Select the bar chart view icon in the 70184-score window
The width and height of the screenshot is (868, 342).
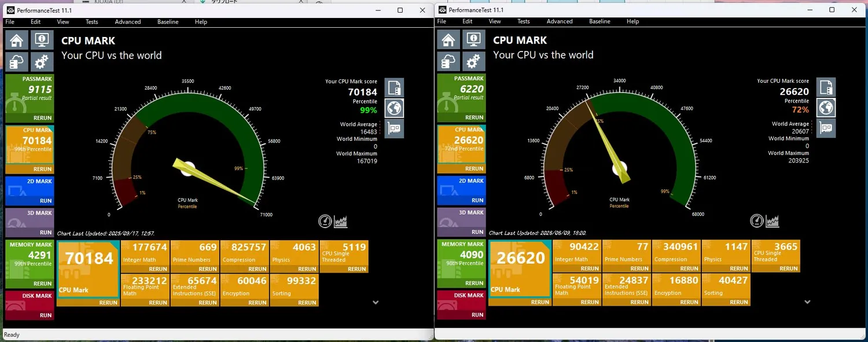point(341,221)
